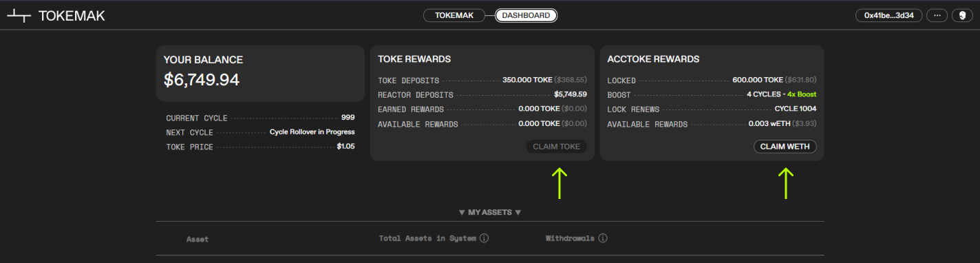Viewport: 980px width, 263px height.
Task: Click the TOKEMAK brand title
Action: click(x=72, y=16)
